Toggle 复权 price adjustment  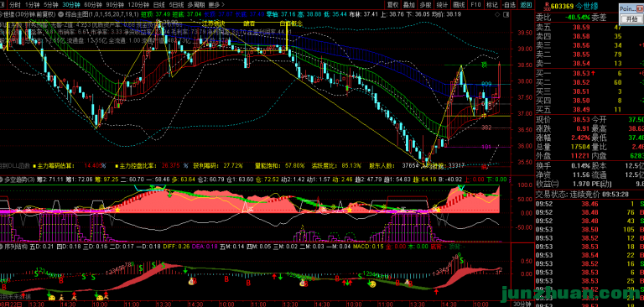click(x=392, y=5)
